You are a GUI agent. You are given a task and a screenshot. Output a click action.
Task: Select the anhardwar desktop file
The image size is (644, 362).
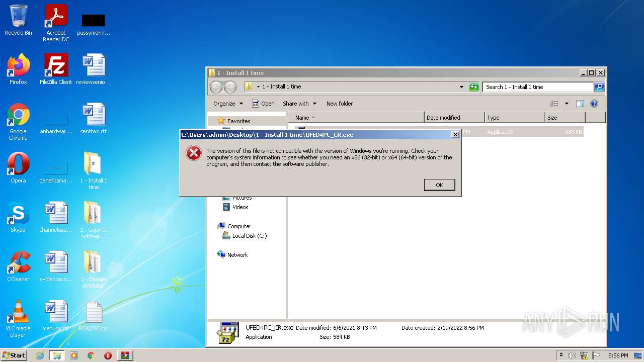[56, 122]
